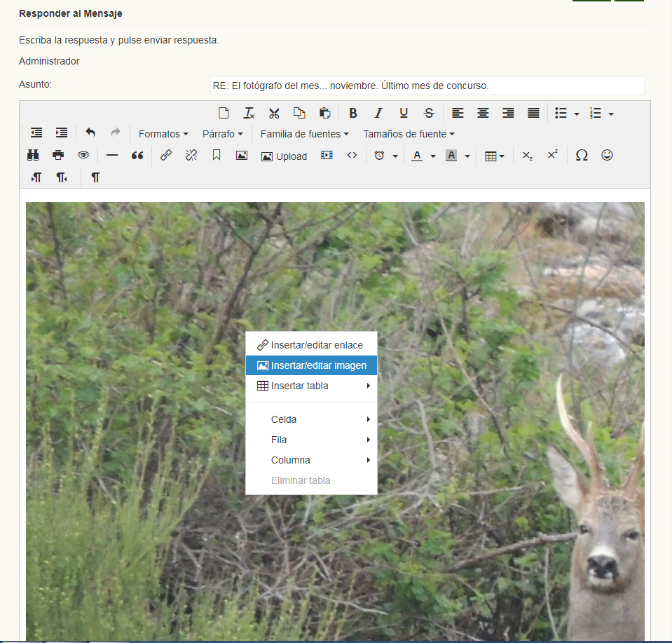The image size is (672, 643).
Task: Remove link with broken chain icon
Action: (191, 155)
